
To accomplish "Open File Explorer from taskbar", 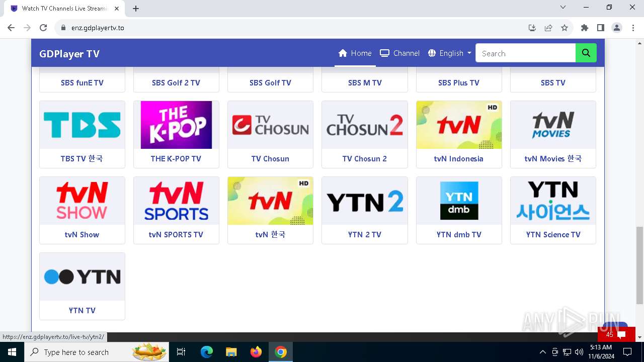I will click(x=231, y=352).
